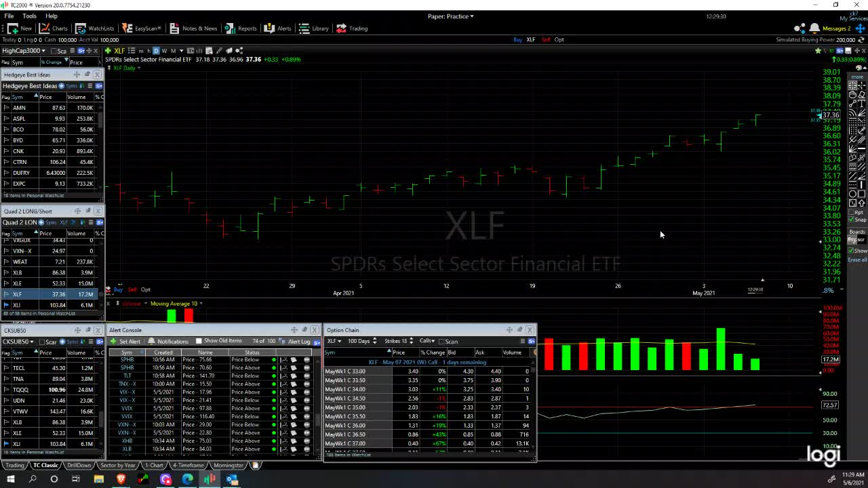868x488 pixels.
Task: Open the Library toolbar item
Action: click(x=314, y=28)
